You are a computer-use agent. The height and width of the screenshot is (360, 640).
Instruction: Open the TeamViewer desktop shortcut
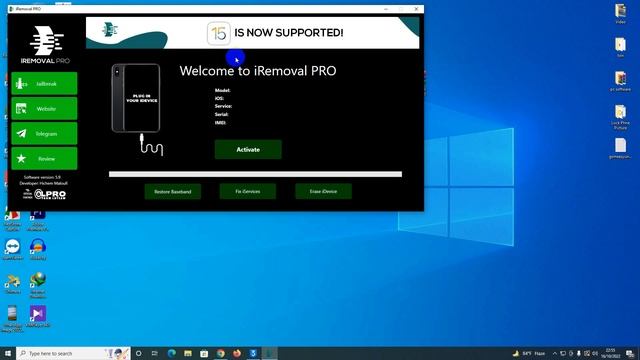[13, 250]
